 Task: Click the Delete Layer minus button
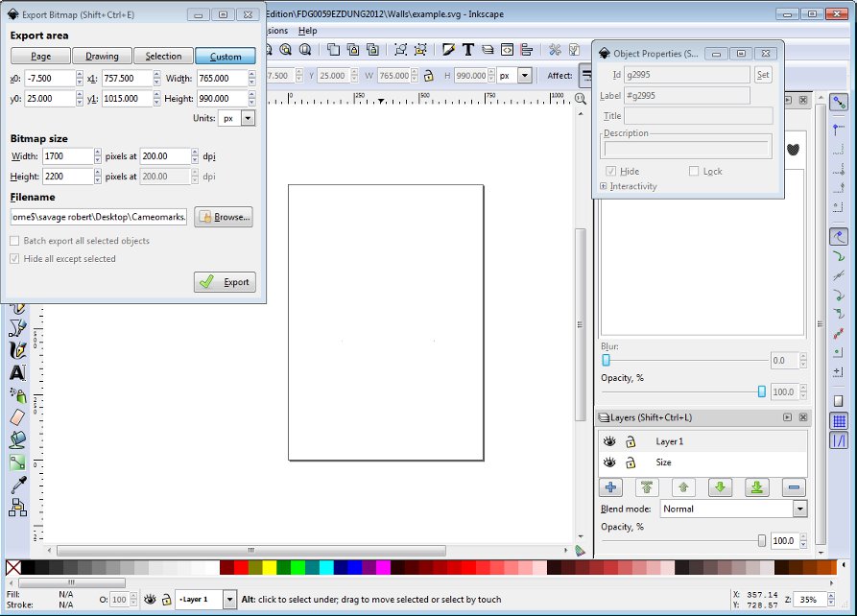[x=794, y=487]
